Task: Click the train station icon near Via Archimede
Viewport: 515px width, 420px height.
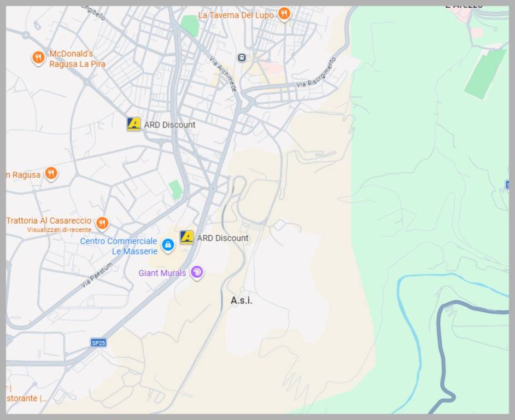Action: pos(242,57)
